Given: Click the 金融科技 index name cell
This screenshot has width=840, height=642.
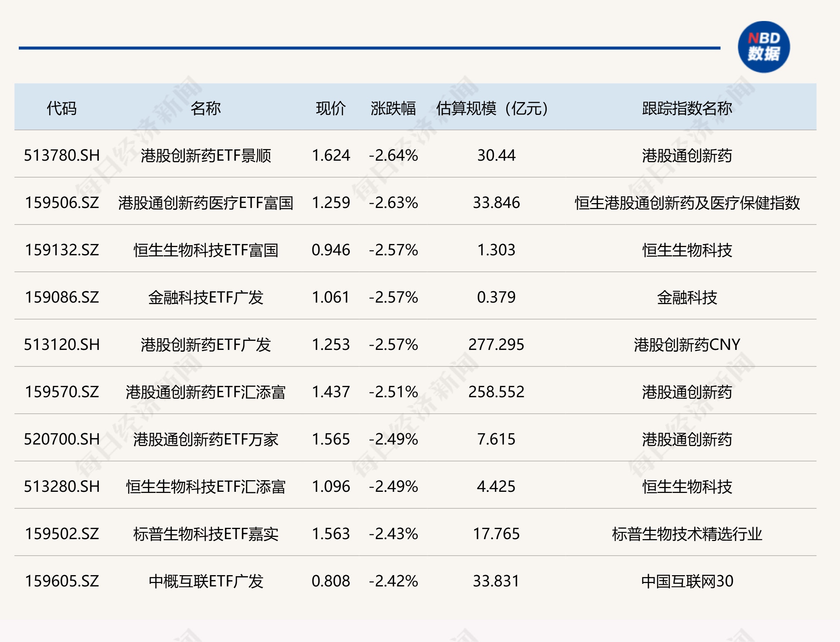Looking at the screenshot, I should coord(687,298).
